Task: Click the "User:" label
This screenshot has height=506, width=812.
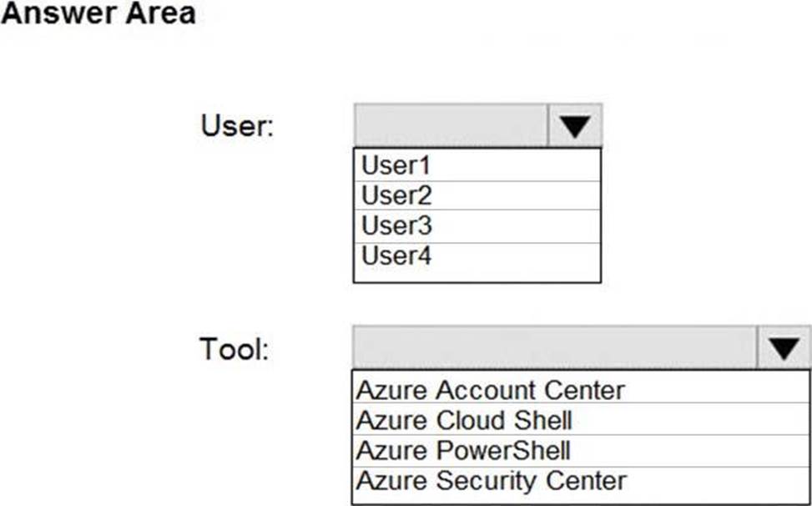Action: point(237,127)
